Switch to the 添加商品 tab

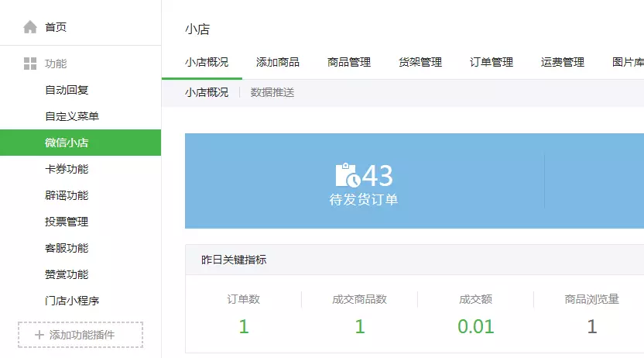pos(278,62)
